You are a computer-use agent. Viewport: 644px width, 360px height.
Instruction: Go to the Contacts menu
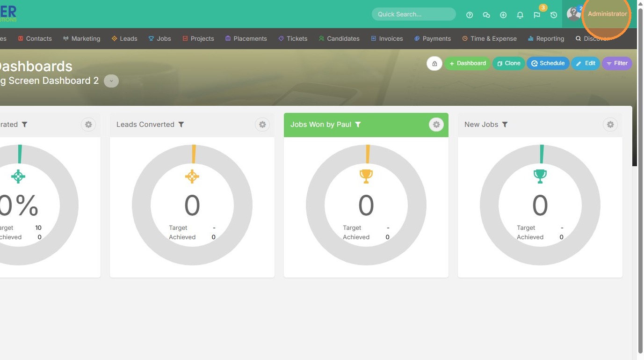[x=35, y=39]
